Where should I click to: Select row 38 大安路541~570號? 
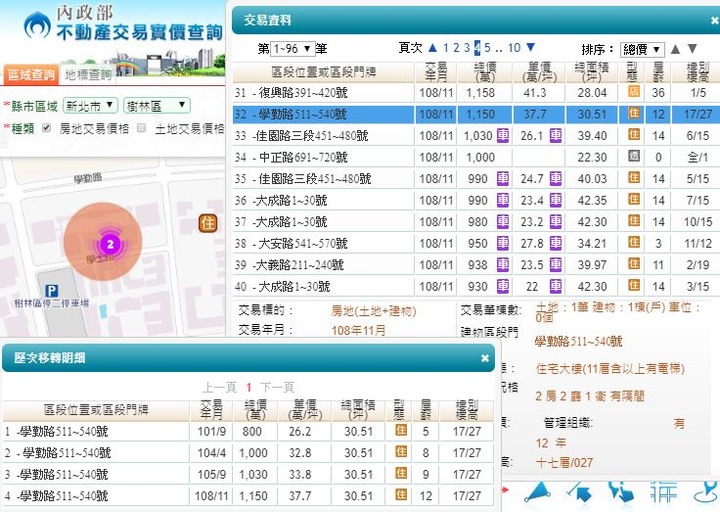point(476,243)
